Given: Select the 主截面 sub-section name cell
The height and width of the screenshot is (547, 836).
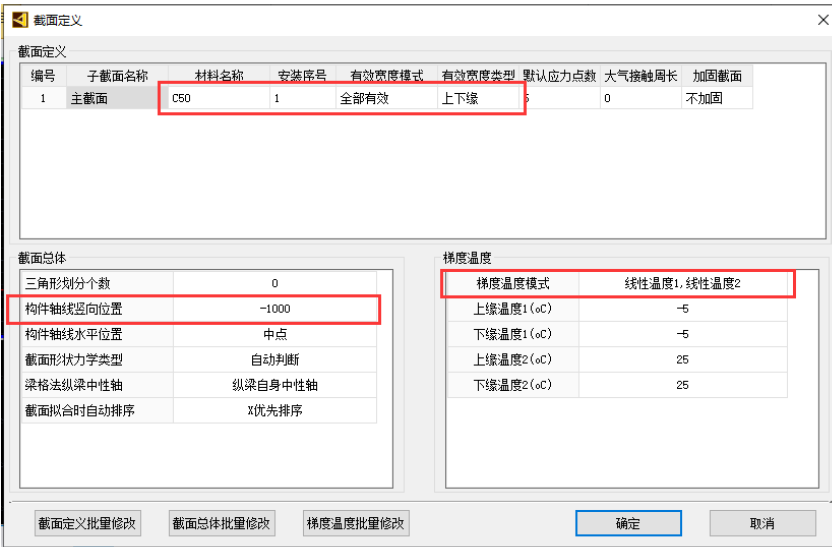Looking at the screenshot, I should (x=117, y=98).
